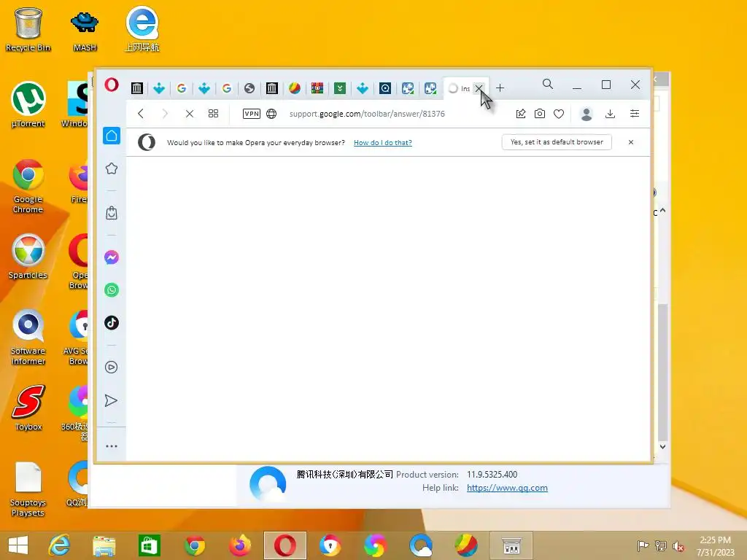The image size is (747, 560).
Task: Open the Easy Setup sliders menu
Action: click(635, 113)
